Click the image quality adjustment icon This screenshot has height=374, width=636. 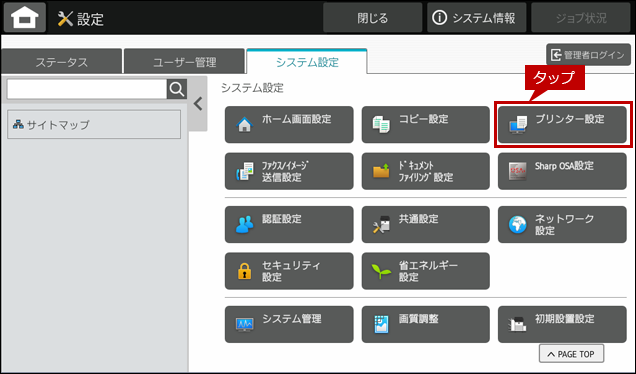(x=381, y=325)
